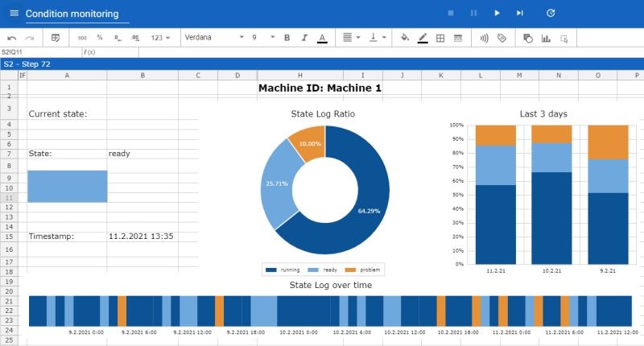Start the simulation with play button

click(x=497, y=13)
